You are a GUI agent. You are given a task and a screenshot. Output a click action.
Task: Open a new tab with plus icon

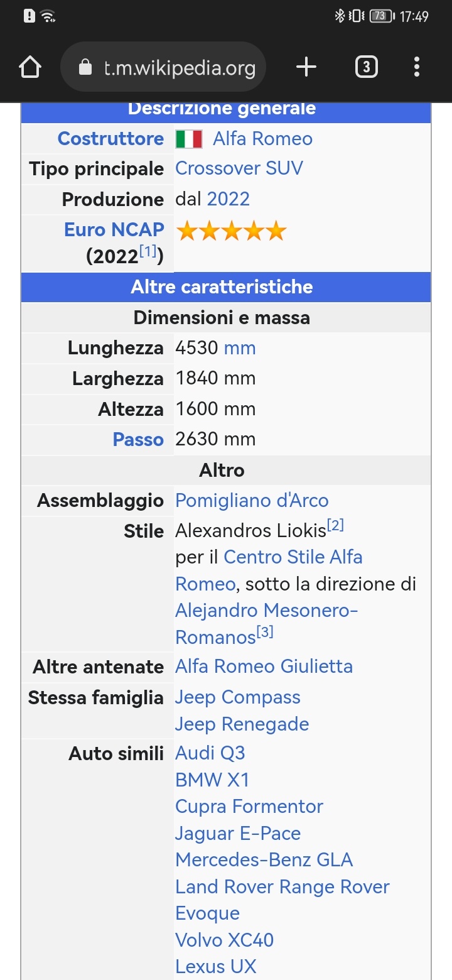[306, 67]
